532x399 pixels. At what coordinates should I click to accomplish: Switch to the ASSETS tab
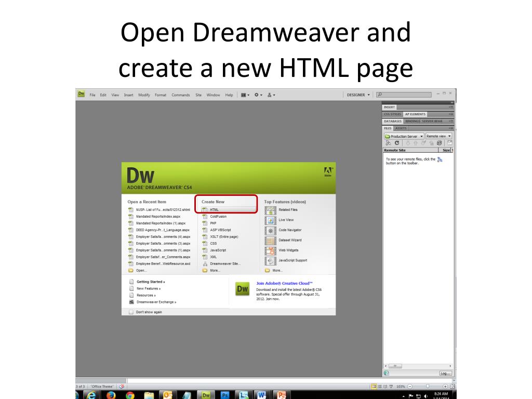coord(401,128)
